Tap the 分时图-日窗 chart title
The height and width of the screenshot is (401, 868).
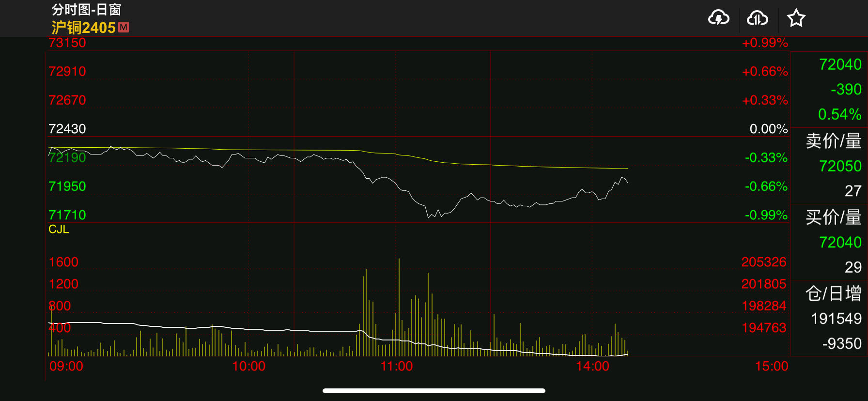click(86, 9)
